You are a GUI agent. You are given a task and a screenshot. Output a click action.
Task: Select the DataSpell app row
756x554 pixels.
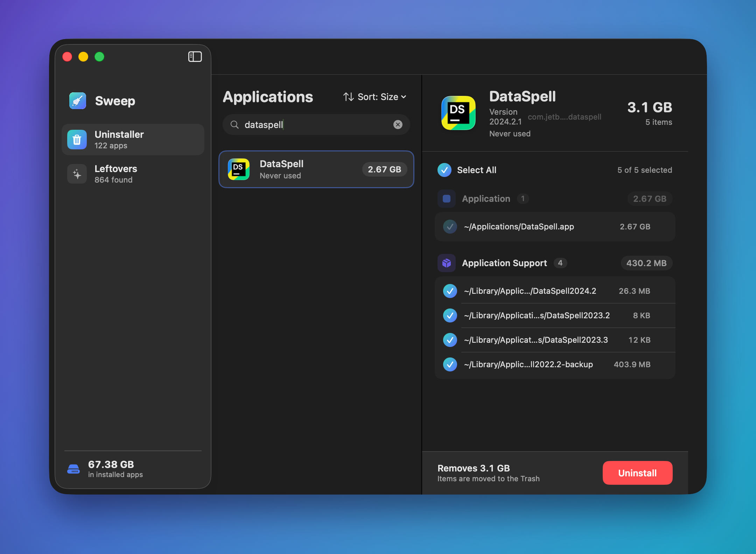click(316, 169)
